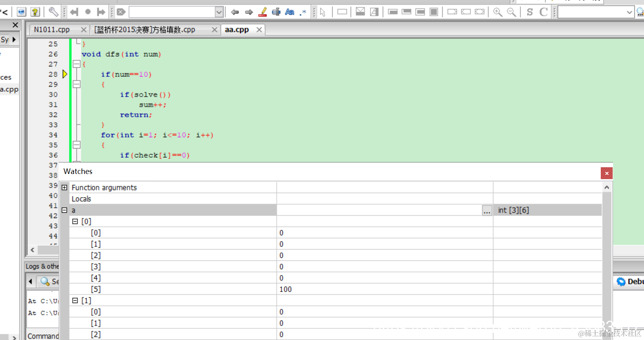
Task: Click the diagram block icon with a diagonal corner
Action: pos(374,12)
